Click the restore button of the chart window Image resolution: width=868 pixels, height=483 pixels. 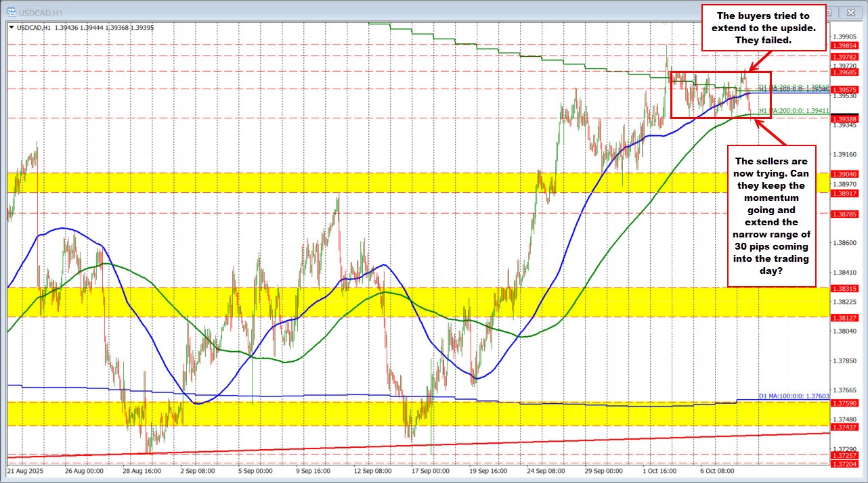tap(848, 11)
